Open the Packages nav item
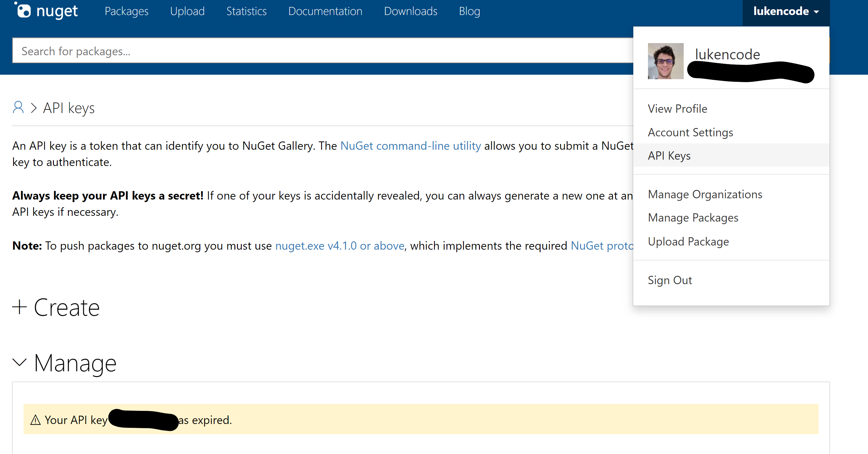The height and width of the screenshot is (454, 868). (x=126, y=11)
